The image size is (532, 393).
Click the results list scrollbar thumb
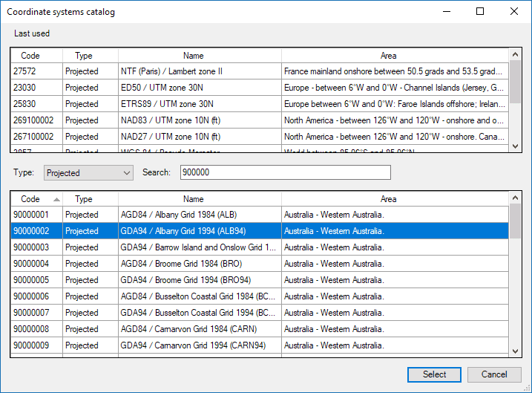[515, 221]
